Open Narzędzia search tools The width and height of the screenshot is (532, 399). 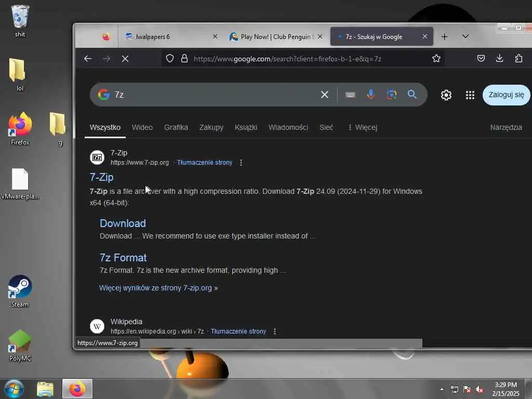506,128
